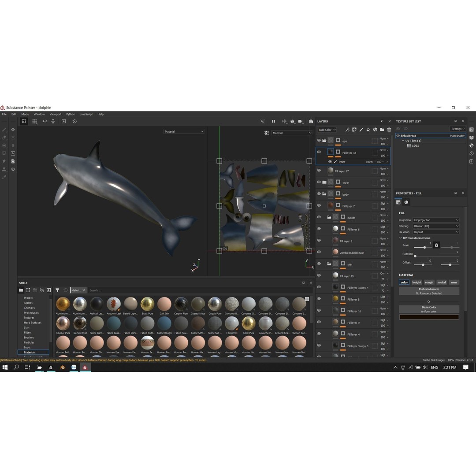The height and width of the screenshot is (476, 476).
Task: Open the camera selection icon
Action: pyautogui.click(x=301, y=122)
